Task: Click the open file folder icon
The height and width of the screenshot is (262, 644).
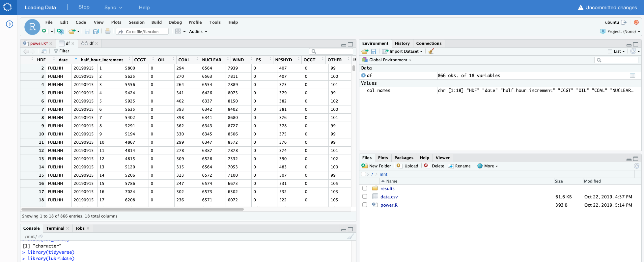Action: pyautogui.click(x=72, y=31)
